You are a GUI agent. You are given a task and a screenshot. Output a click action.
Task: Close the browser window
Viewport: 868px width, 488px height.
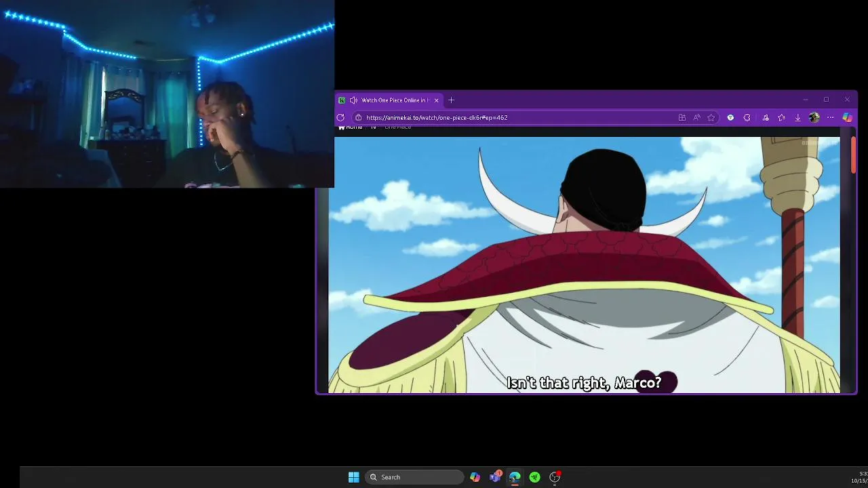click(x=847, y=100)
